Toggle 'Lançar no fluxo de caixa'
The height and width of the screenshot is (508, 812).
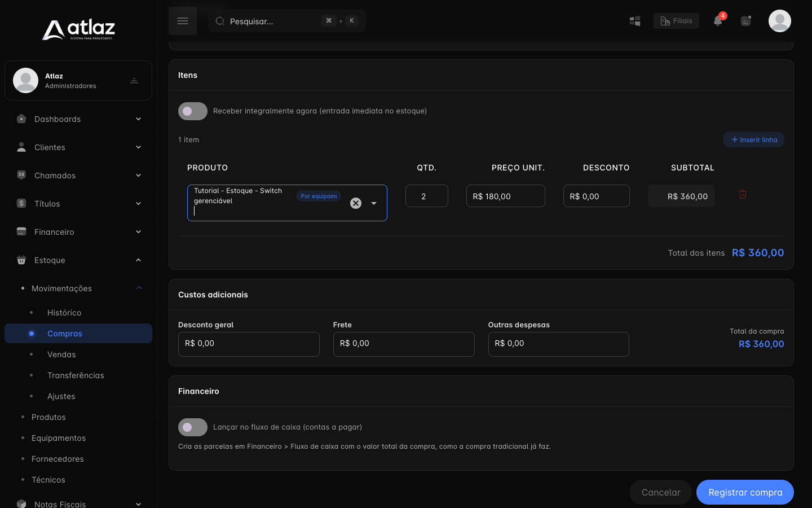pos(193,427)
